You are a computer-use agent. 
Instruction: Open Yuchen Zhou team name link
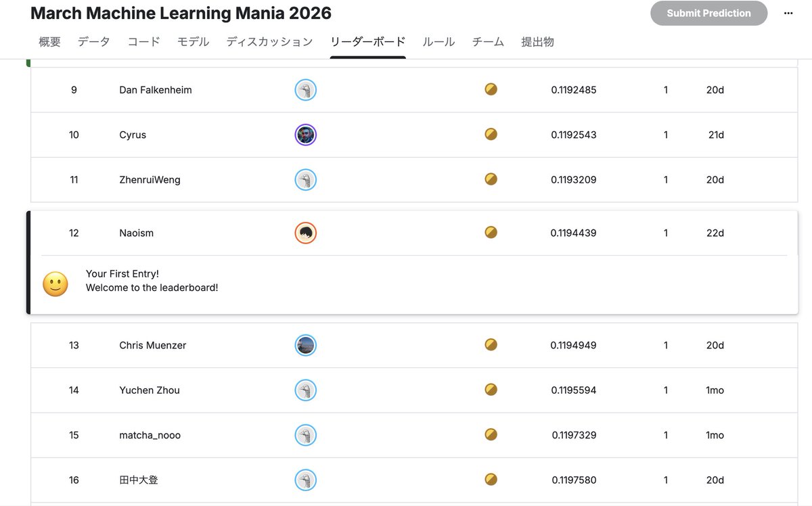[150, 390]
